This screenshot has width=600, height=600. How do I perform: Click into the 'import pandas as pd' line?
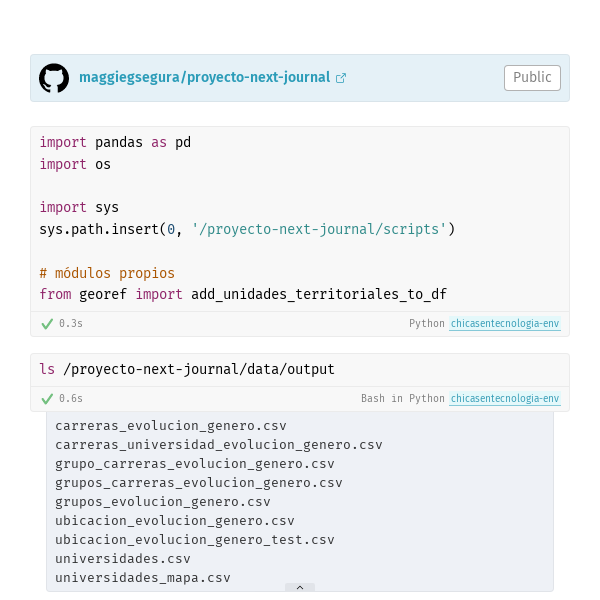pyautogui.click(x=115, y=142)
